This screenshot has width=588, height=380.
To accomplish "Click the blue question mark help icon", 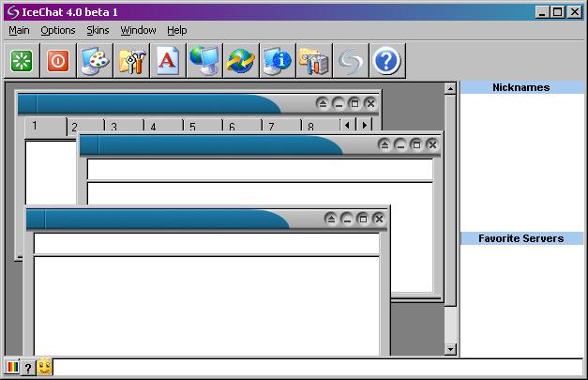I will pos(387,60).
